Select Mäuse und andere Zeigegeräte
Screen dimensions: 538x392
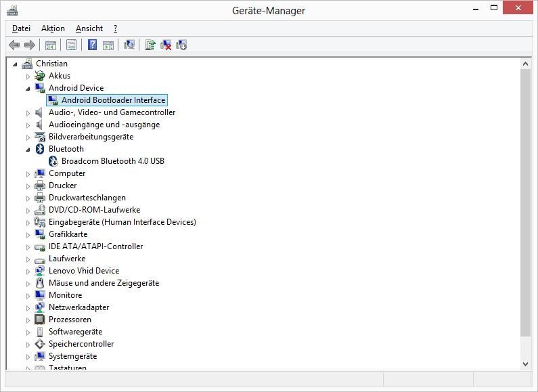(x=104, y=283)
